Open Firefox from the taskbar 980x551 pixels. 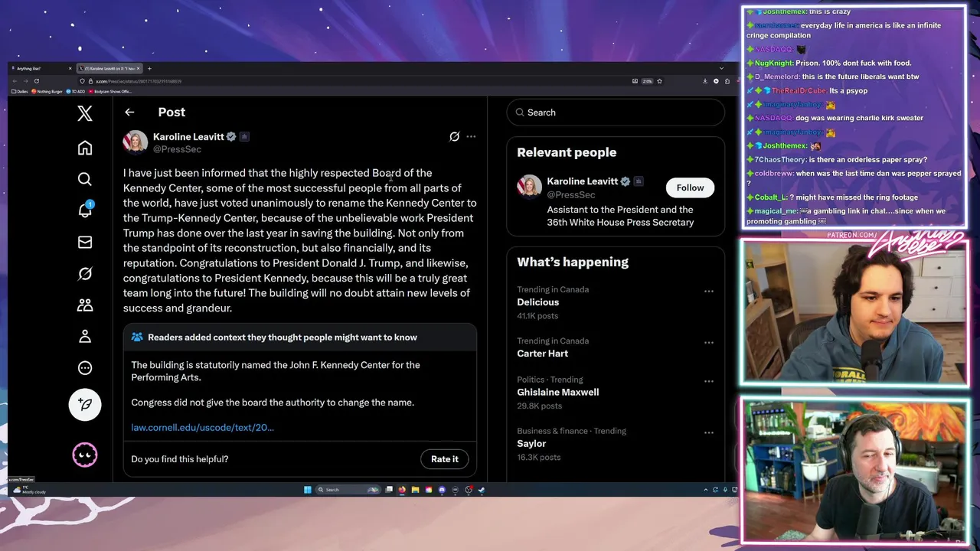point(402,490)
